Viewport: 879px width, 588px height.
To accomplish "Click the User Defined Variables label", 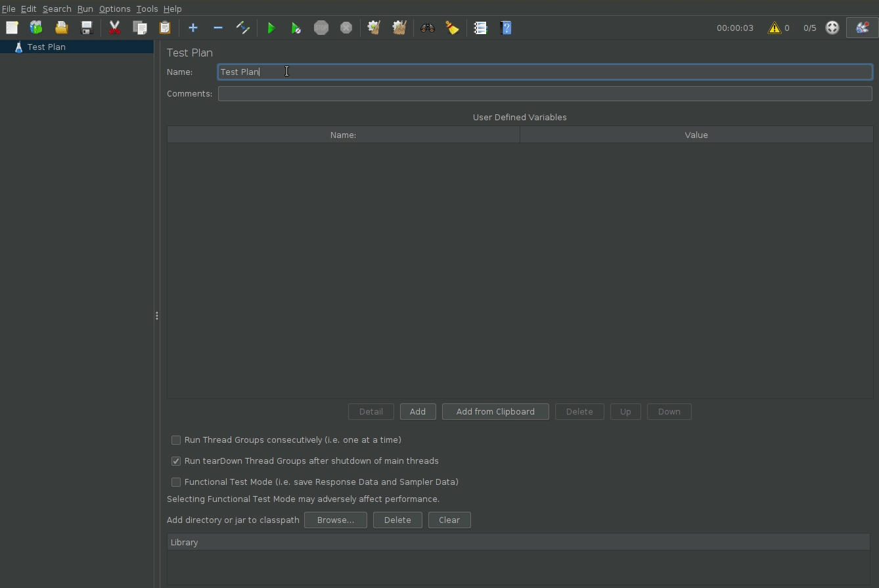I will pos(520,117).
